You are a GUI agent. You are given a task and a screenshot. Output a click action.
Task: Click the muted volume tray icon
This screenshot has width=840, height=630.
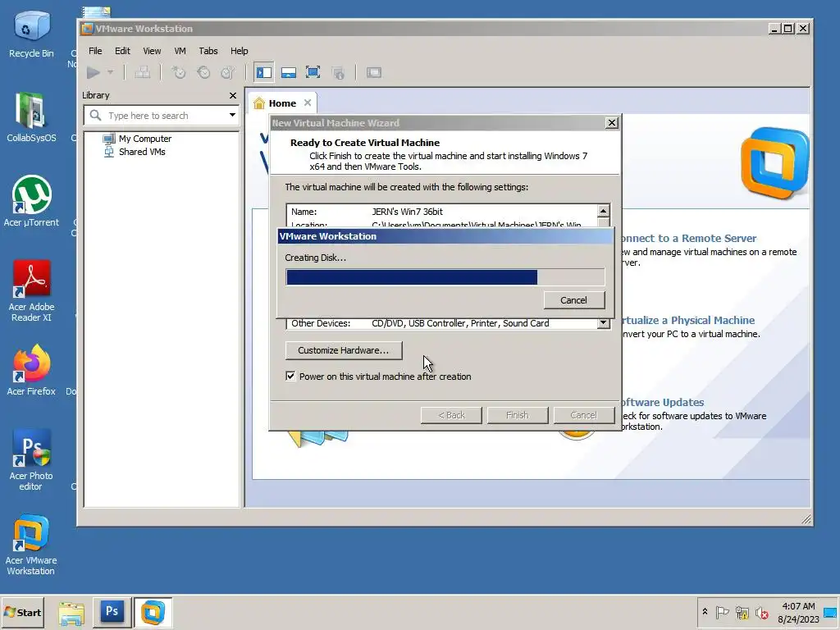tap(762, 612)
